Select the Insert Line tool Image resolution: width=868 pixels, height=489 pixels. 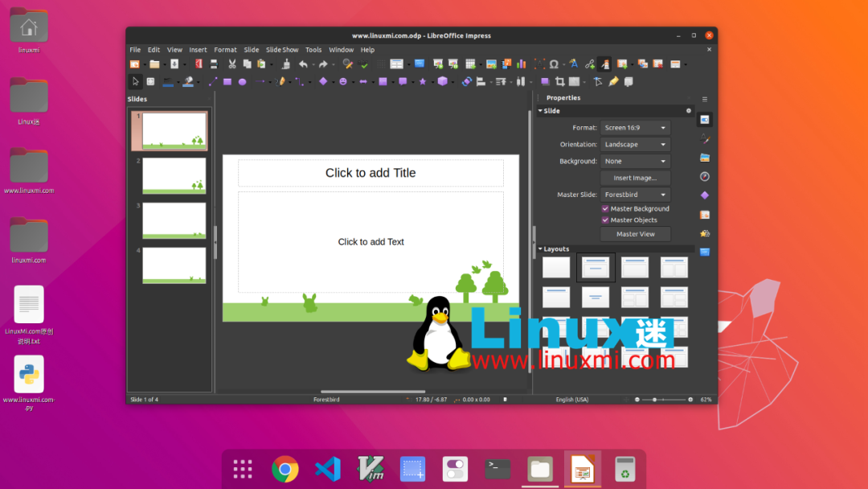(212, 81)
